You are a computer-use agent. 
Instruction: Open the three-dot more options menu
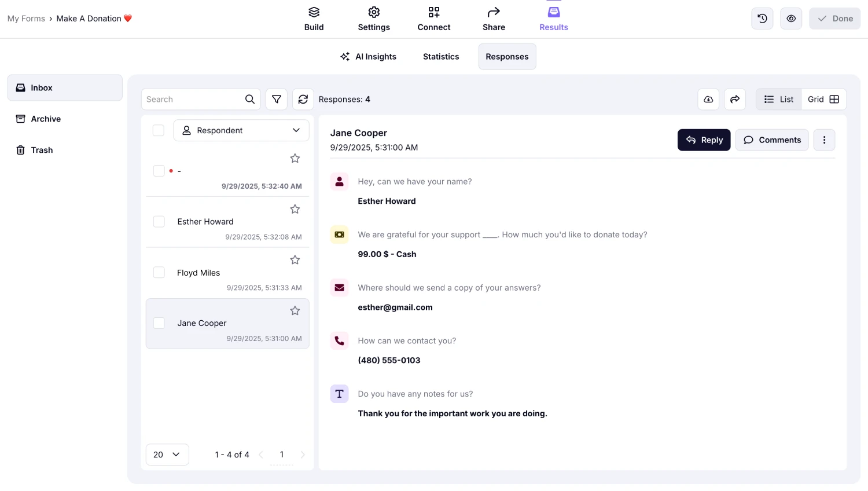[824, 140]
